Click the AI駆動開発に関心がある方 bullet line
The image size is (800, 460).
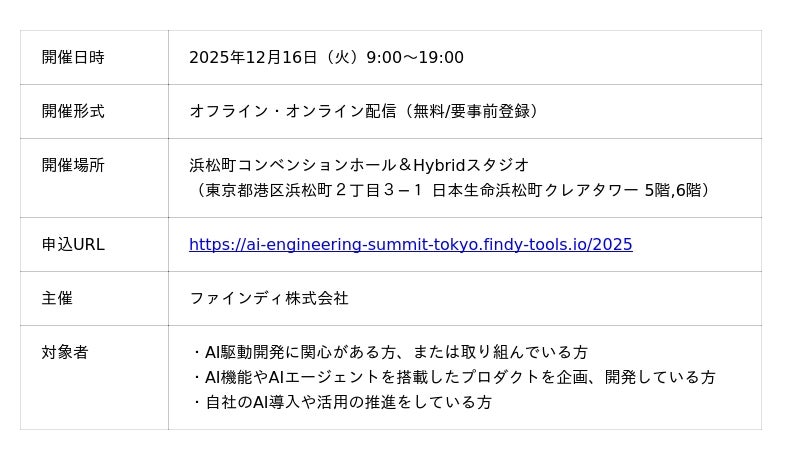click(390, 352)
